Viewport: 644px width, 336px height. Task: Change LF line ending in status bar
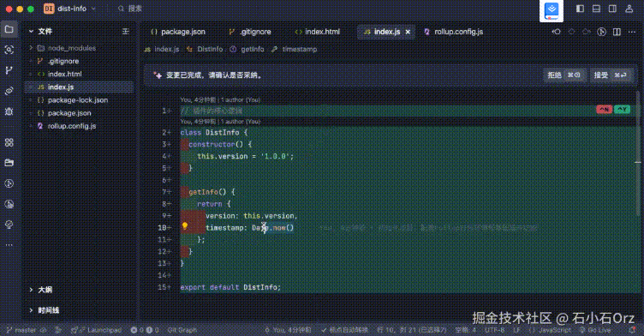pos(516,330)
